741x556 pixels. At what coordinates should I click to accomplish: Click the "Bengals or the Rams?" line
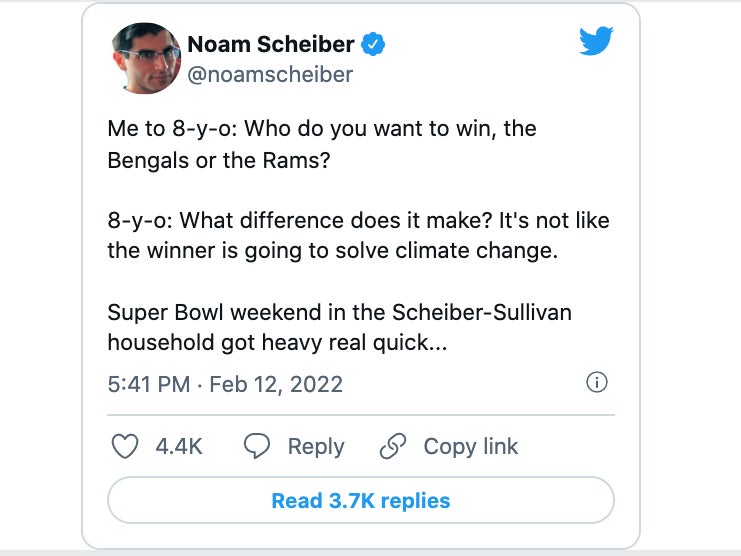point(219,160)
